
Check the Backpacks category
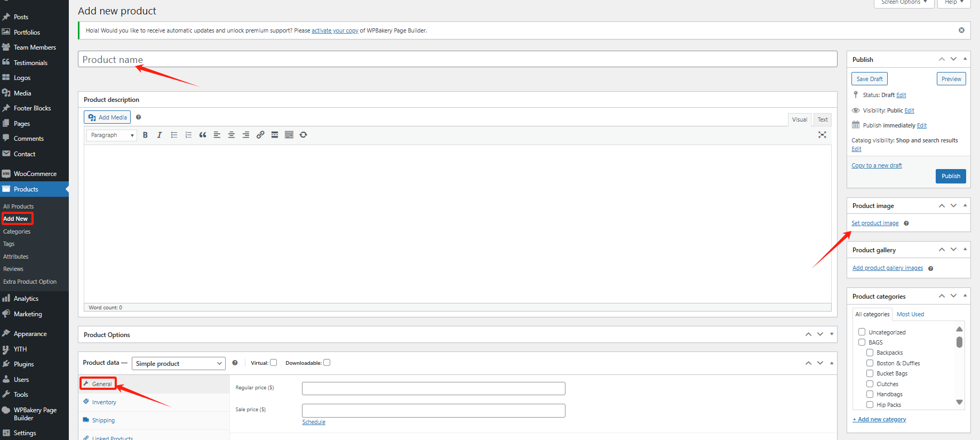pyautogui.click(x=870, y=353)
